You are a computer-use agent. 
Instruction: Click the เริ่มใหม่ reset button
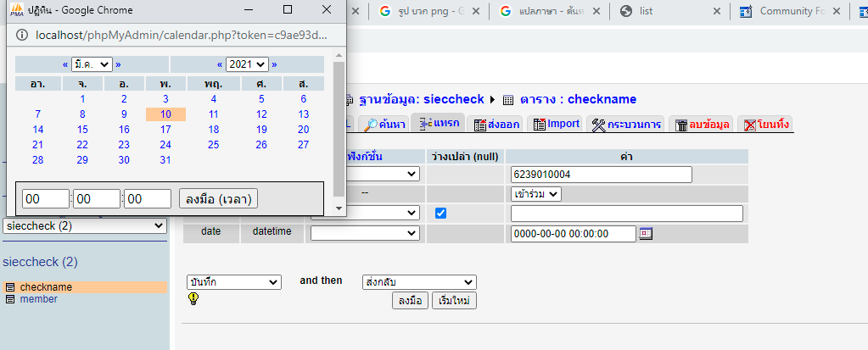454,301
